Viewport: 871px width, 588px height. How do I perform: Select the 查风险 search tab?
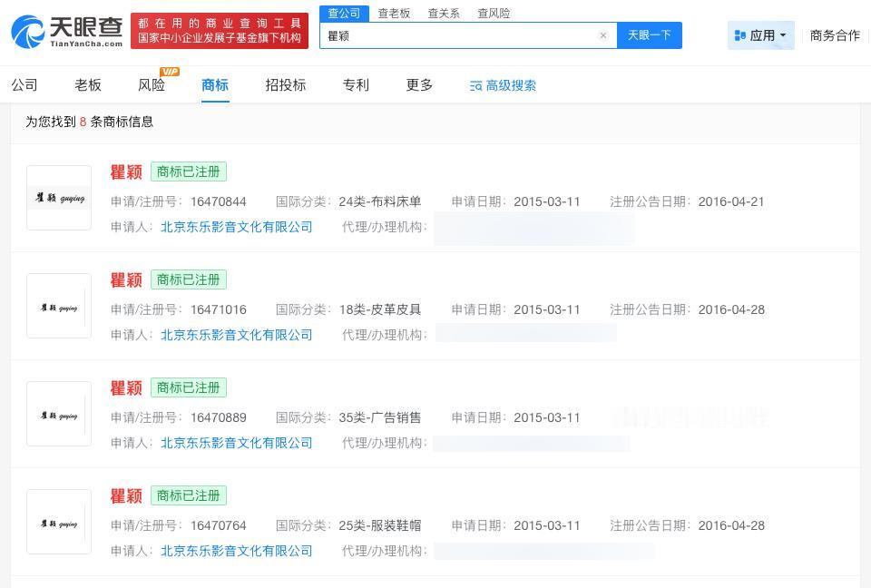494,14
